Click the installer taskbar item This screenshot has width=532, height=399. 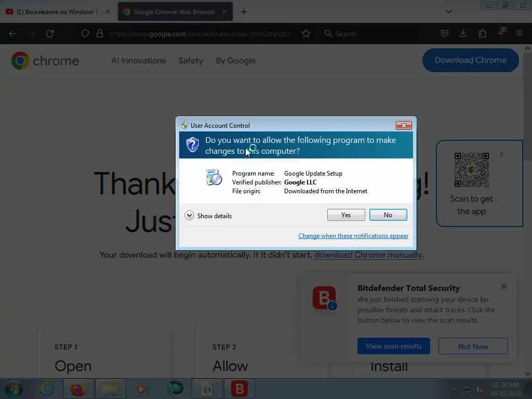tap(207, 389)
